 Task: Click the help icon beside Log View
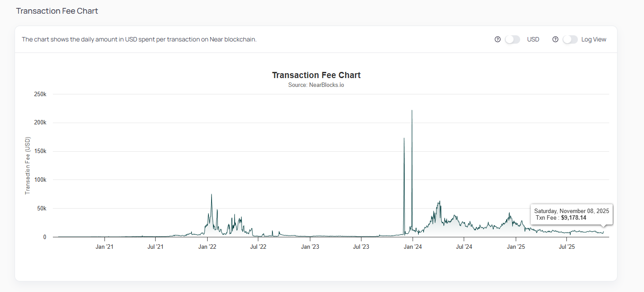555,39
